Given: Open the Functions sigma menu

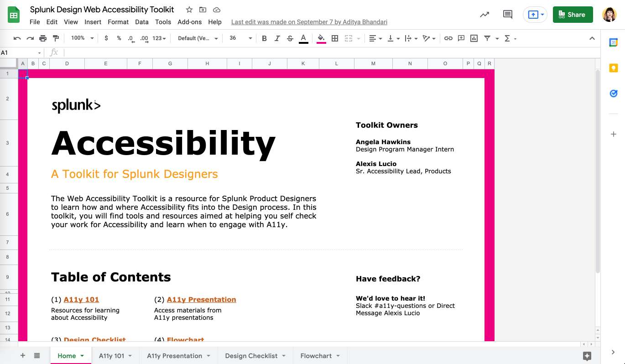Looking at the screenshot, I should tap(510, 38).
